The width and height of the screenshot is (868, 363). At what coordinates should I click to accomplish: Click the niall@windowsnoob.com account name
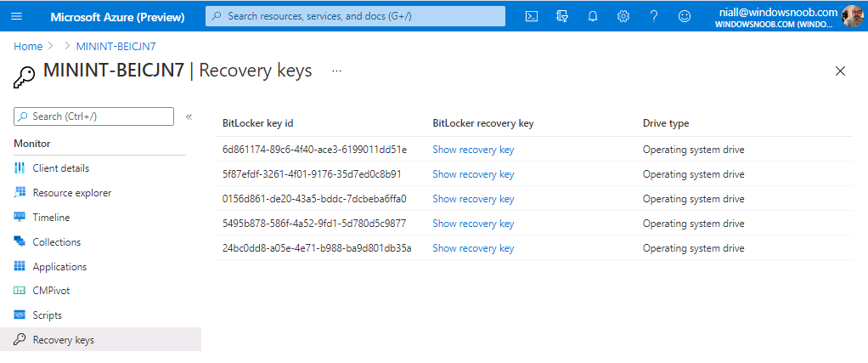pos(778,12)
